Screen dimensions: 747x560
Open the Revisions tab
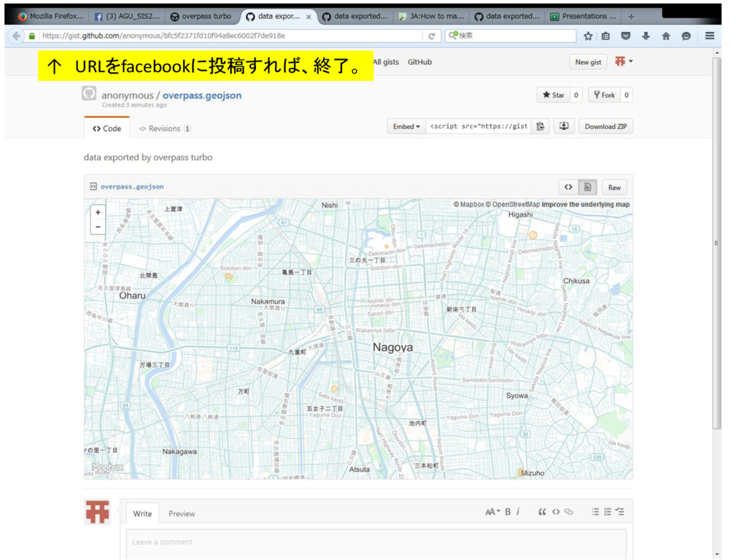[x=164, y=128]
